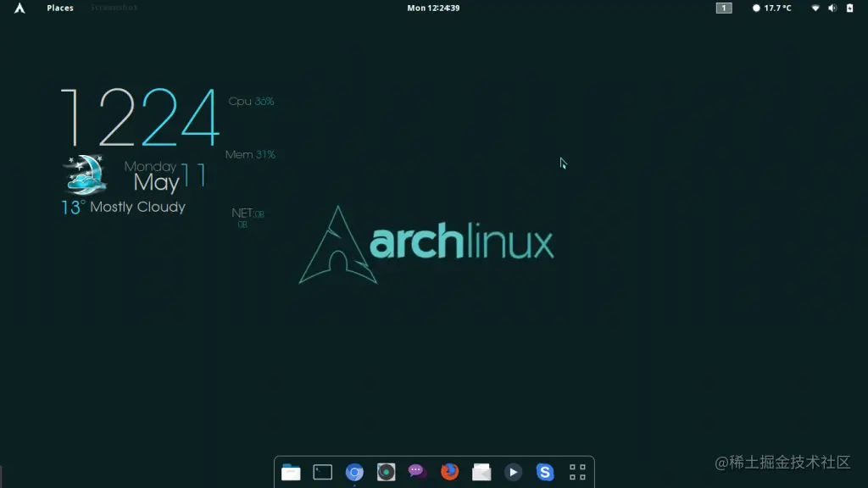The height and width of the screenshot is (488, 868).
Task: Click the Monday May 11 date
Action: (165, 176)
